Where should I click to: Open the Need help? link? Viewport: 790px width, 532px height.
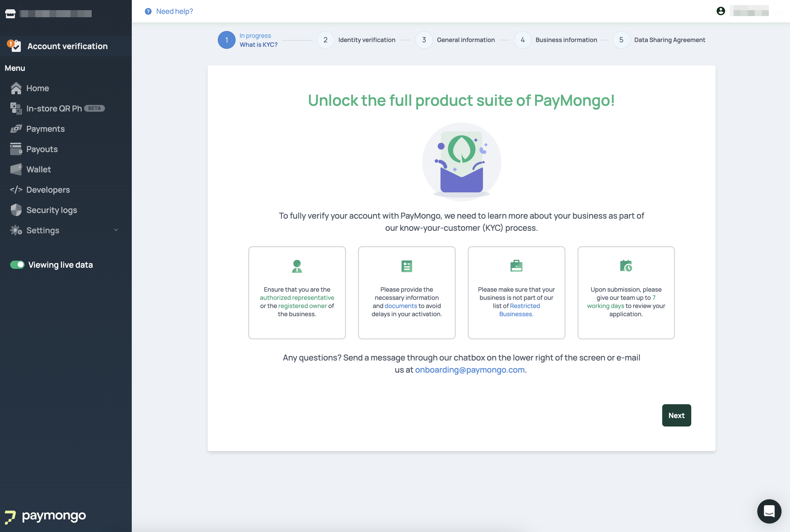point(174,12)
